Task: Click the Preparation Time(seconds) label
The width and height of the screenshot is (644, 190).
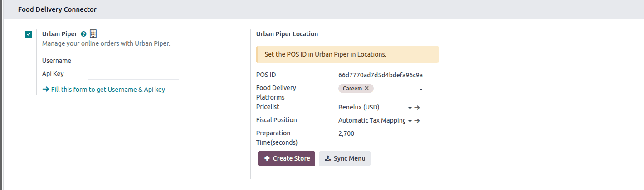Action: click(277, 138)
